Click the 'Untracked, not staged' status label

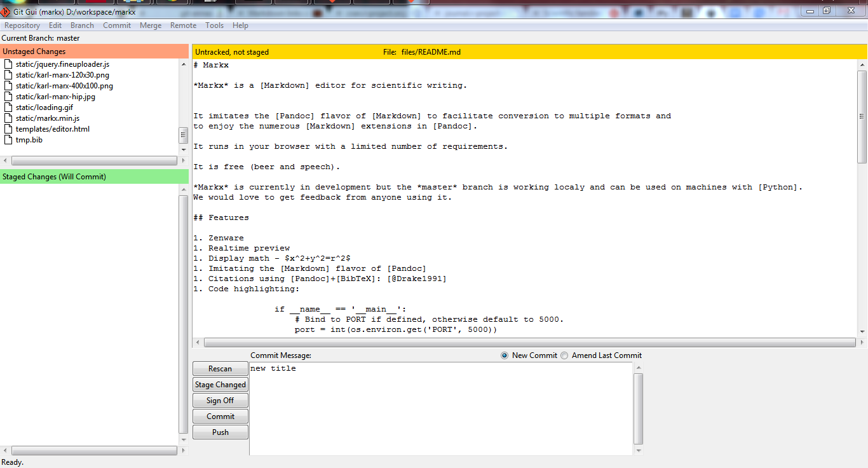click(232, 52)
